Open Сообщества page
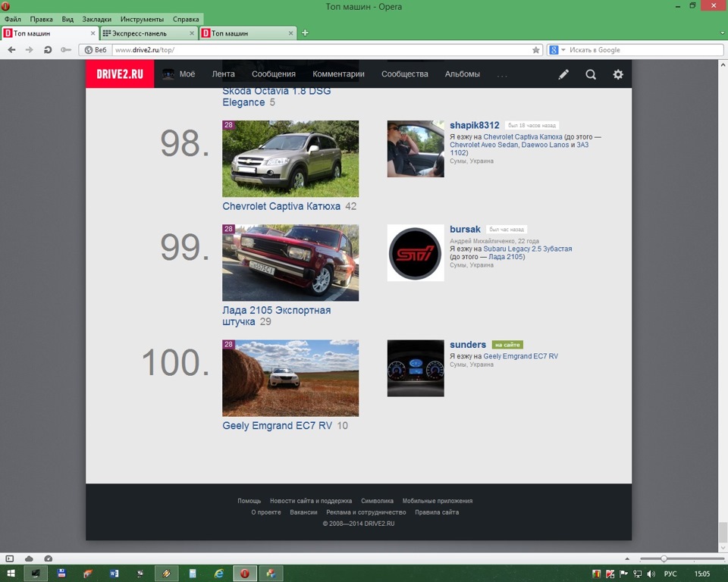 (405, 74)
